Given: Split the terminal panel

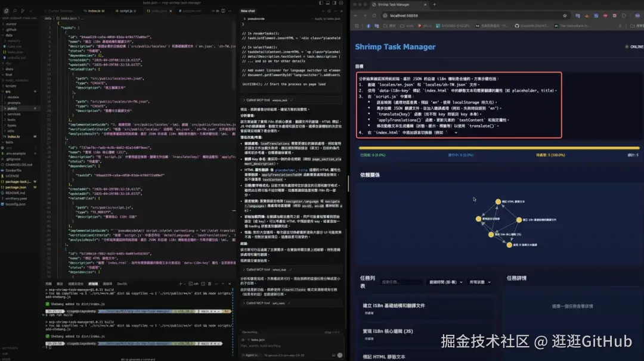Looking at the screenshot, I should click(203, 284).
